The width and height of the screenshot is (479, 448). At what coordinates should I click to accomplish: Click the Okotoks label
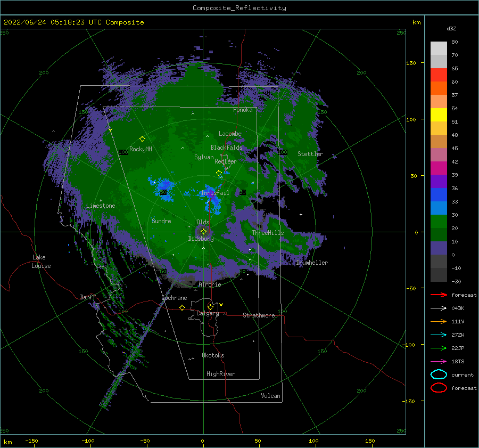click(x=213, y=355)
